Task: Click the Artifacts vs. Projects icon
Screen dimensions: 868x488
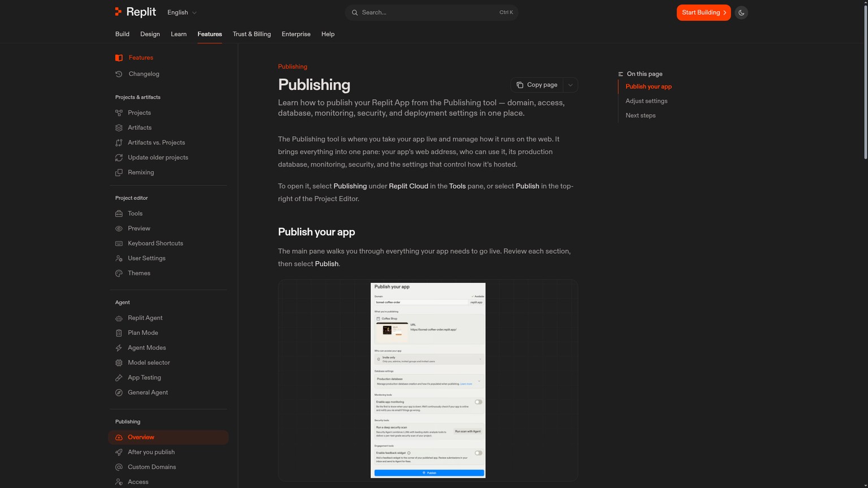Action: pyautogui.click(x=119, y=143)
